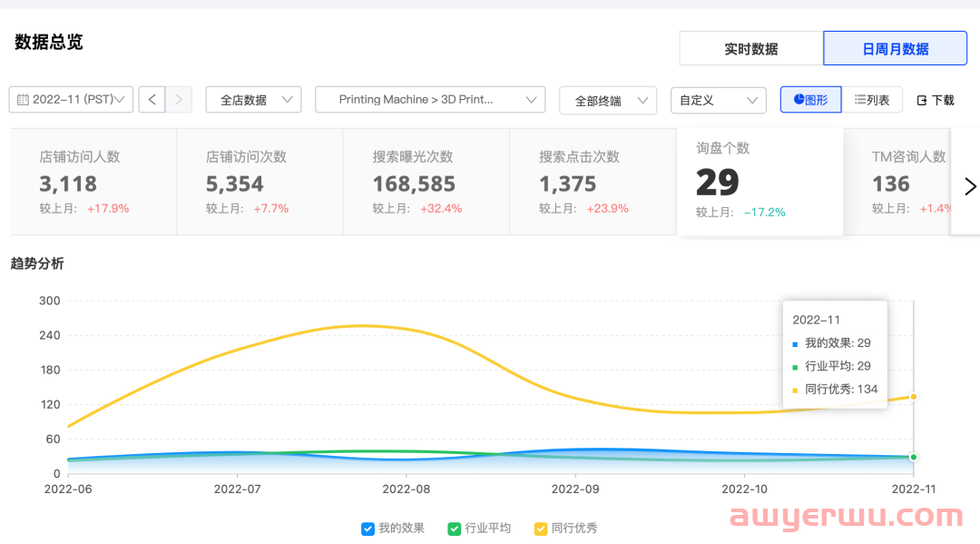
Task: Click the 2022-11 data point on yellow line
Action: [x=913, y=397]
